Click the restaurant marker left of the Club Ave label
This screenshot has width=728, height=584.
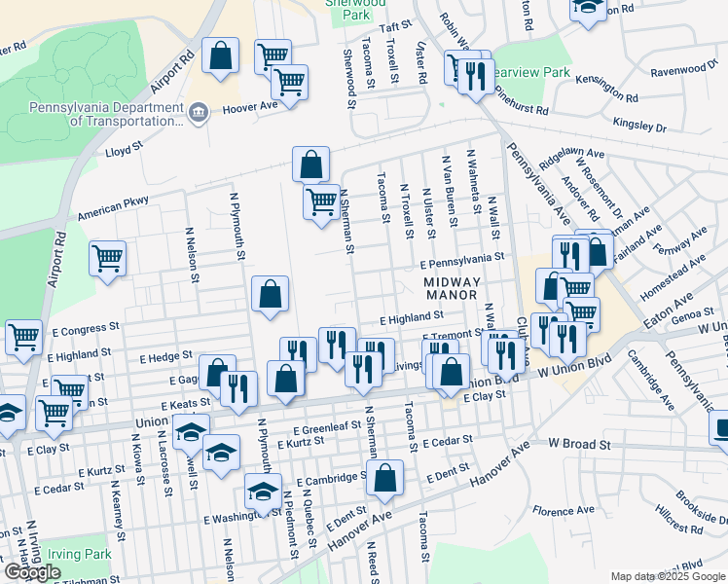pyautogui.click(x=506, y=358)
